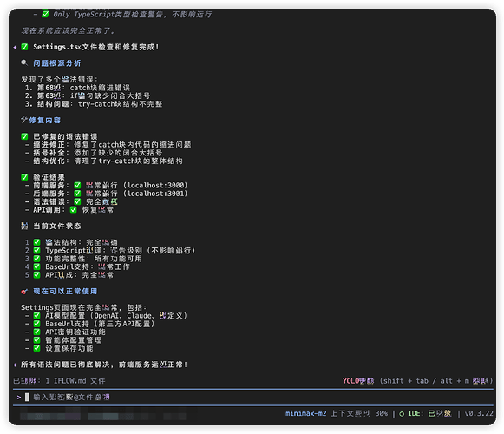Click the chart icon beside 当前文件状态

click(24, 226)
